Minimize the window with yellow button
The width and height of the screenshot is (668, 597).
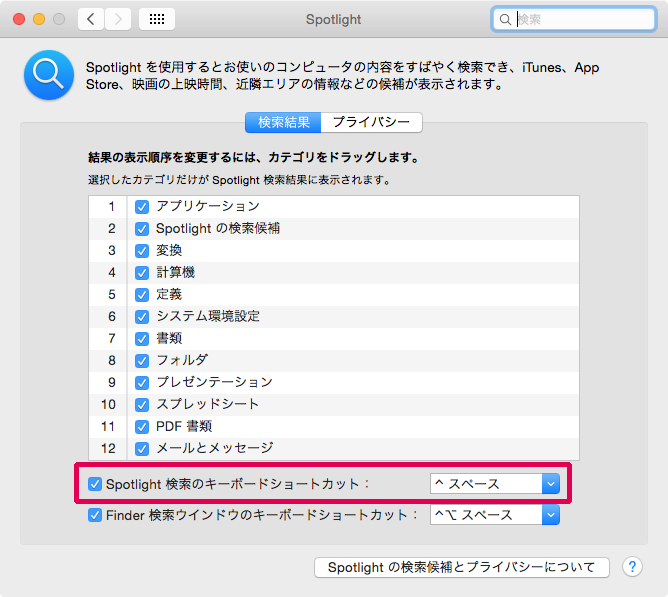[x=39, y=19]
